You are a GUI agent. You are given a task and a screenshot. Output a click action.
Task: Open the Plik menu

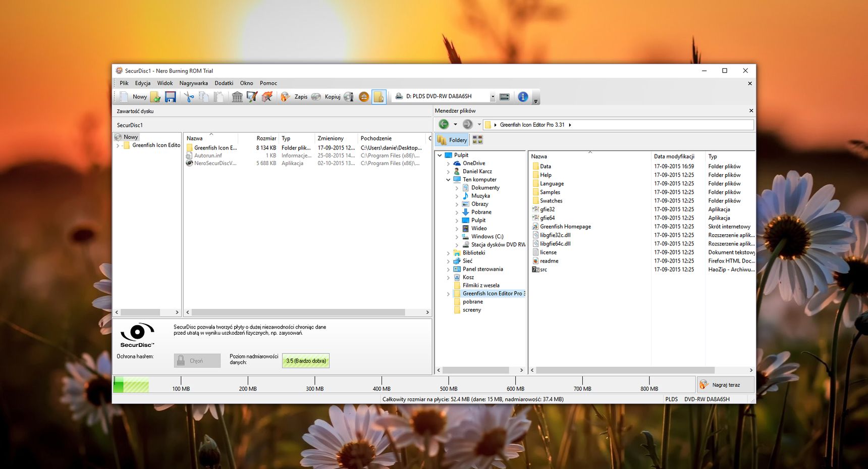[124, 83]
